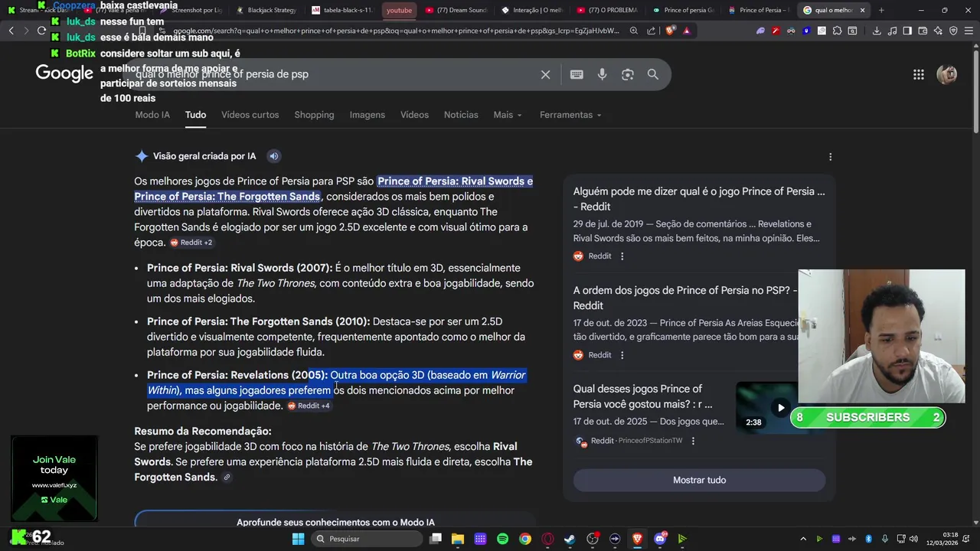The width and height of the screenshot is (980, 551).
Task: Switch to Shopping results tab
Action: [x=314, y=115]
